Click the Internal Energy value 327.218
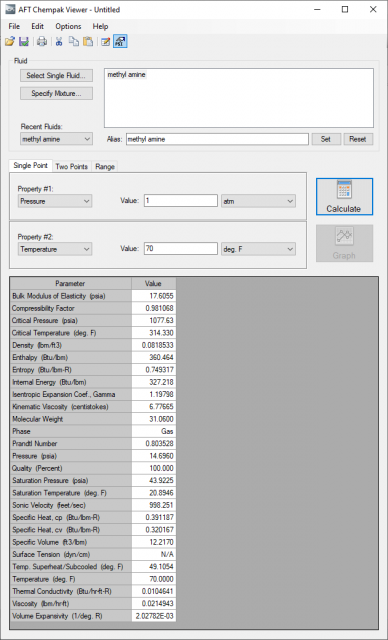This screenshot has height=640, width=388. click(153, 382)
